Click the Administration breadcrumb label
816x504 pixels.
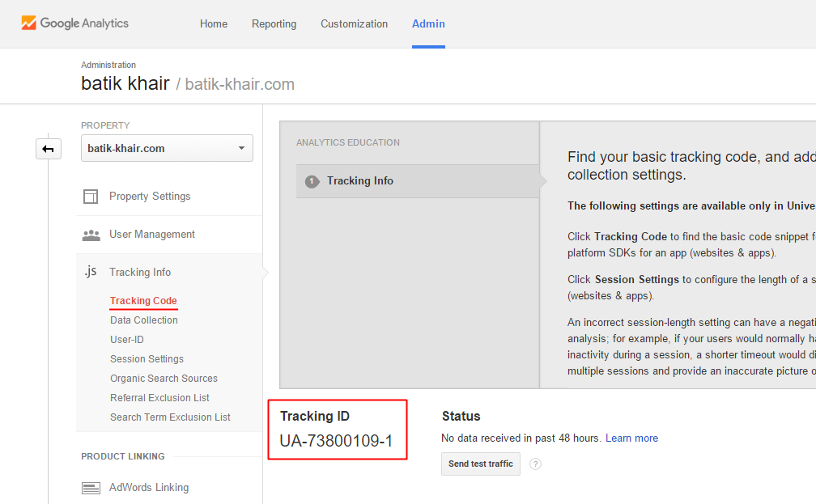pyautogui.click(x=108, y=65)
